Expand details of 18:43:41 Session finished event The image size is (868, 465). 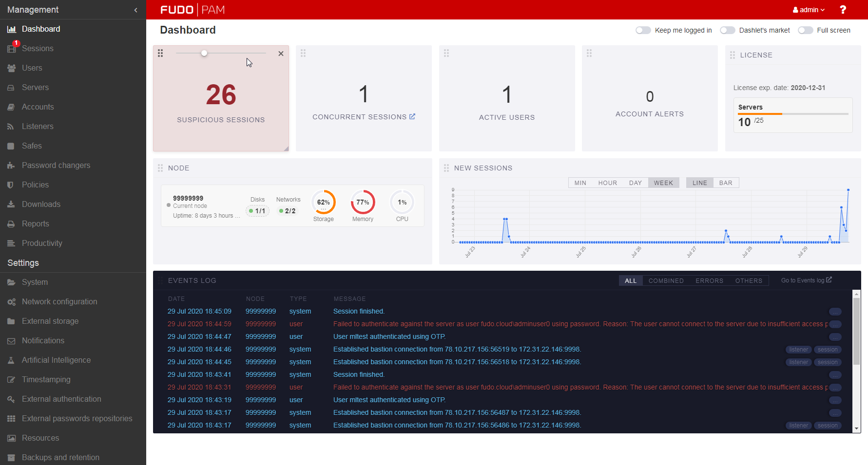[835, 375]
